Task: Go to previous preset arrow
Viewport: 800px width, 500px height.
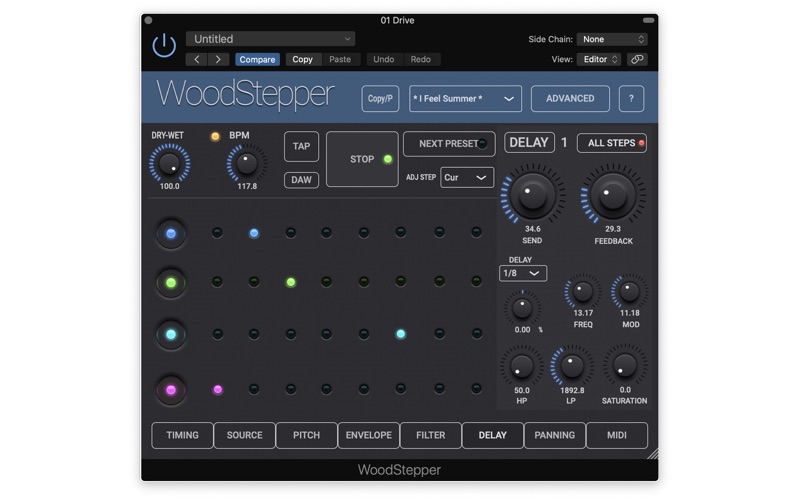Action: (x=197, y=60)
